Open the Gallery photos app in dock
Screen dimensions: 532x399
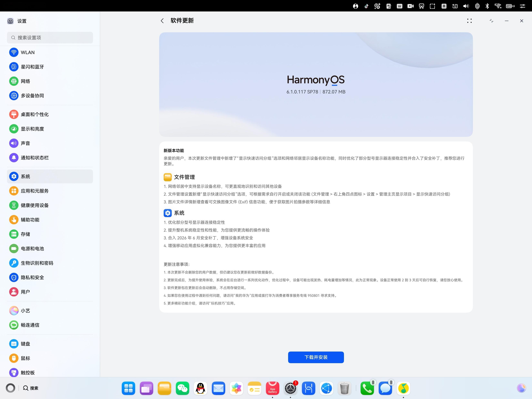[236, 388]
